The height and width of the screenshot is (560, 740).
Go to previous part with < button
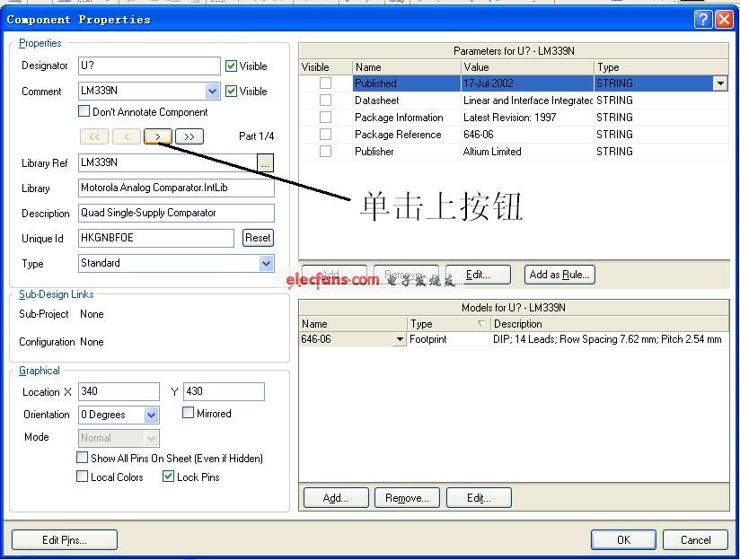coord(127,136)
